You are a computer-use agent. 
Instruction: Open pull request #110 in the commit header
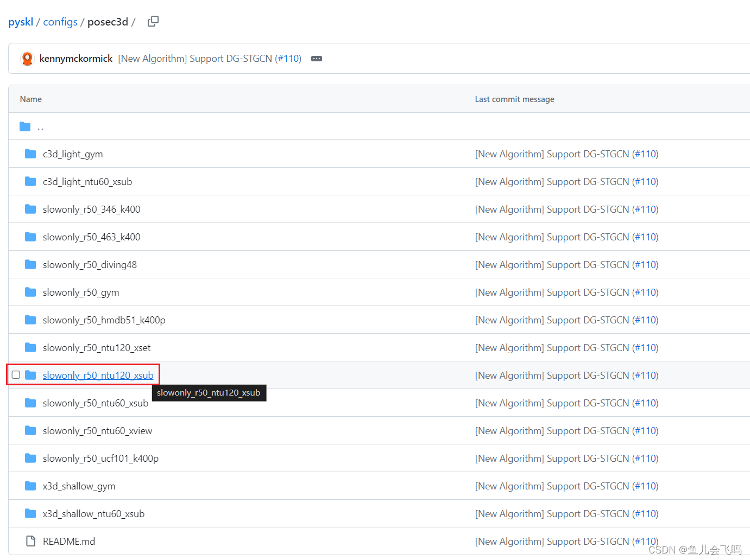point(288,59)
